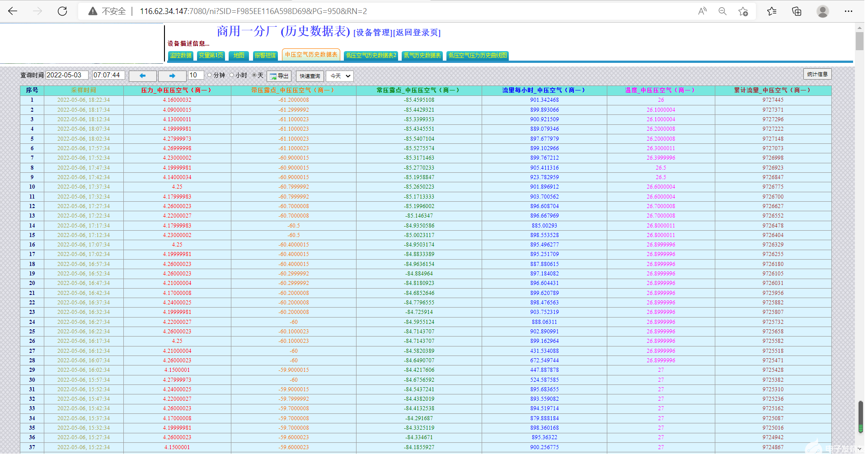Select the 分钟 radio option

point(210,76)
